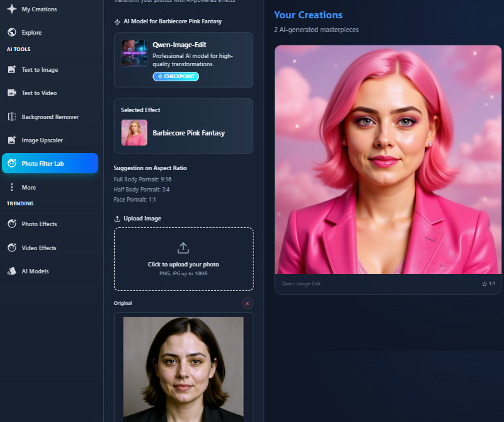The width and height of the screenshot is (504, 422).
Task: Click the Face Portrait 1:1 suggestion
Action: coord(135,199)
